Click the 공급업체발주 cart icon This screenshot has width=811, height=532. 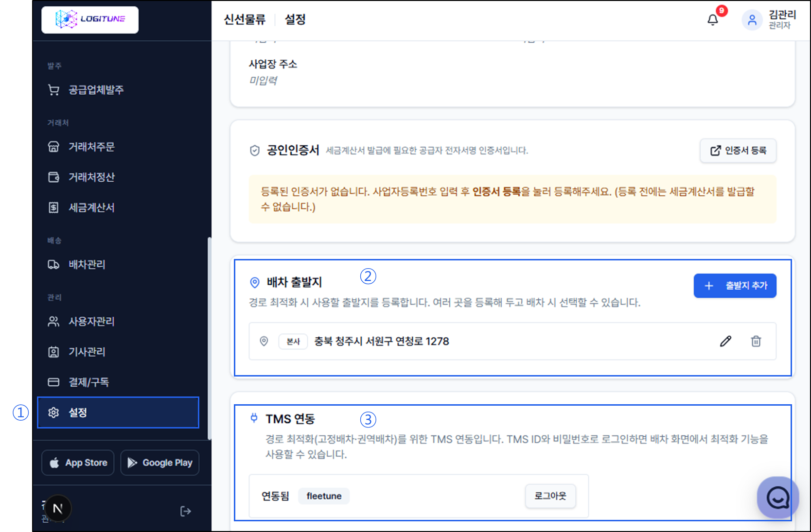[53, 90]
